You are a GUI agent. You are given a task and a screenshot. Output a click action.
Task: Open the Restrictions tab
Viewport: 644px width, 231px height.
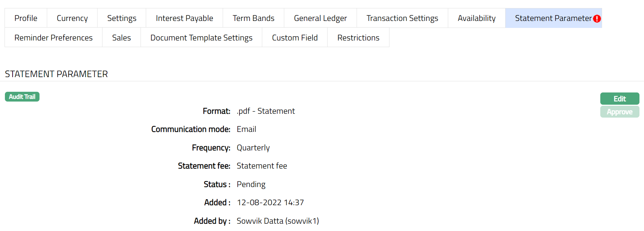(358, 38)
